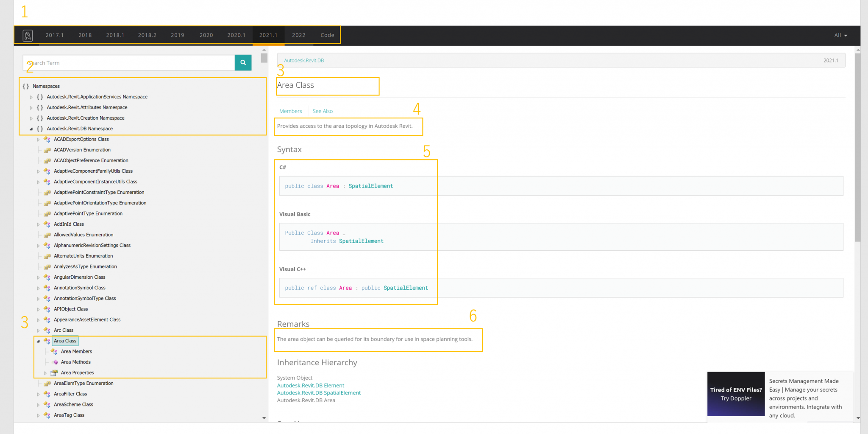Image resolution: width=868 pixels, height=434 pixels.
Task: Click the Area Properties folder icon
Action: pos(54,373)
